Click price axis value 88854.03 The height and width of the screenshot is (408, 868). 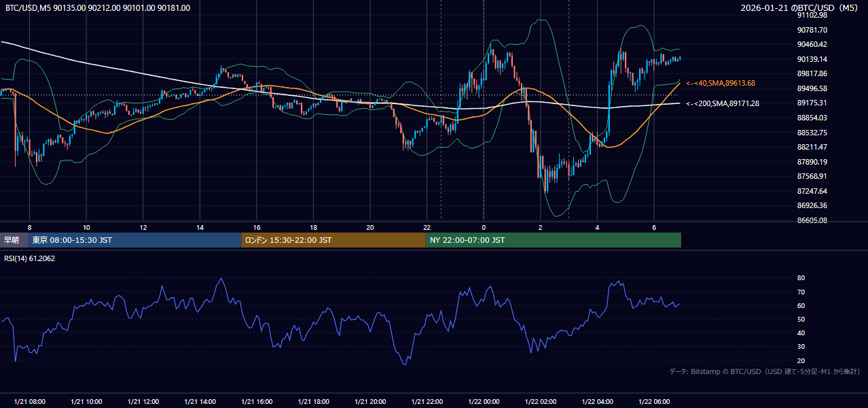[x=812, y=118]
